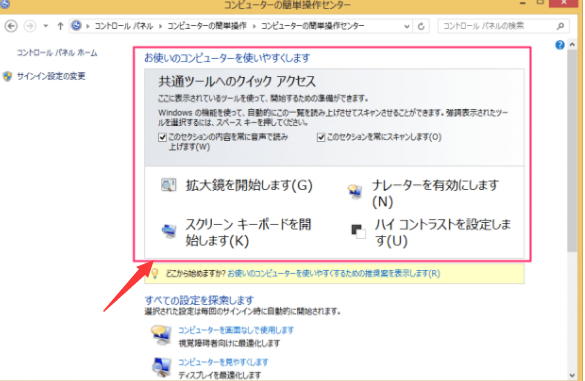
Task: Click icon for making computer easier to see
Action: coord(162,367)
